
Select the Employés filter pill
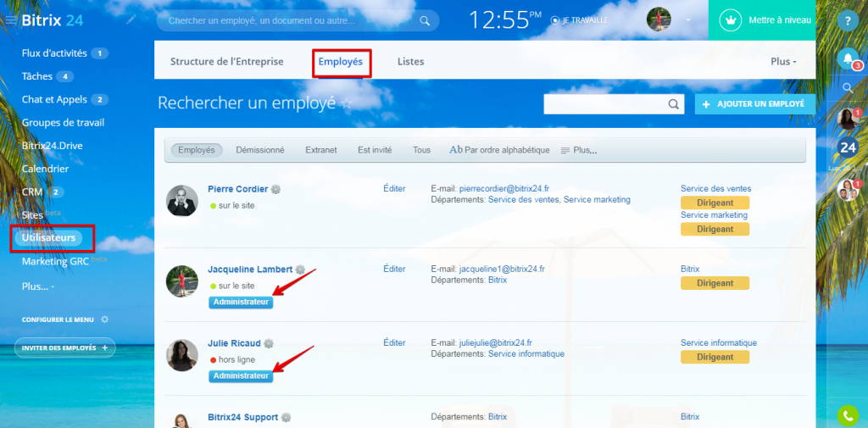(x=197, y=150)
